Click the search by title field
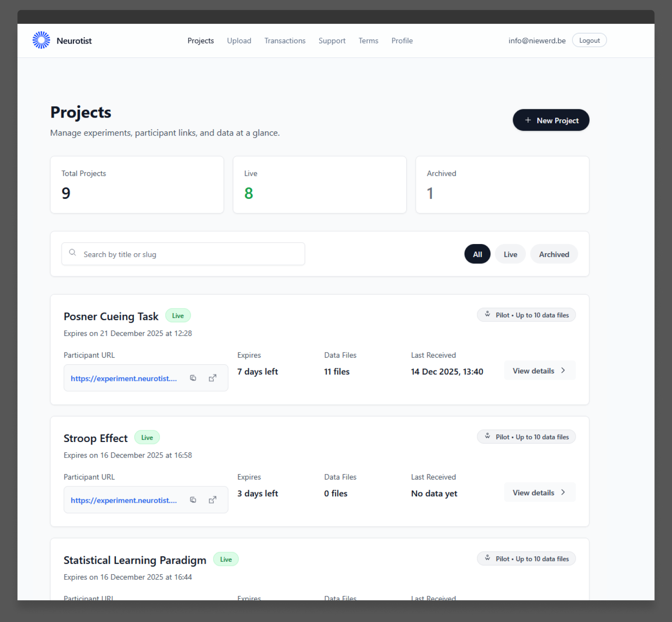 pos(183,254)
